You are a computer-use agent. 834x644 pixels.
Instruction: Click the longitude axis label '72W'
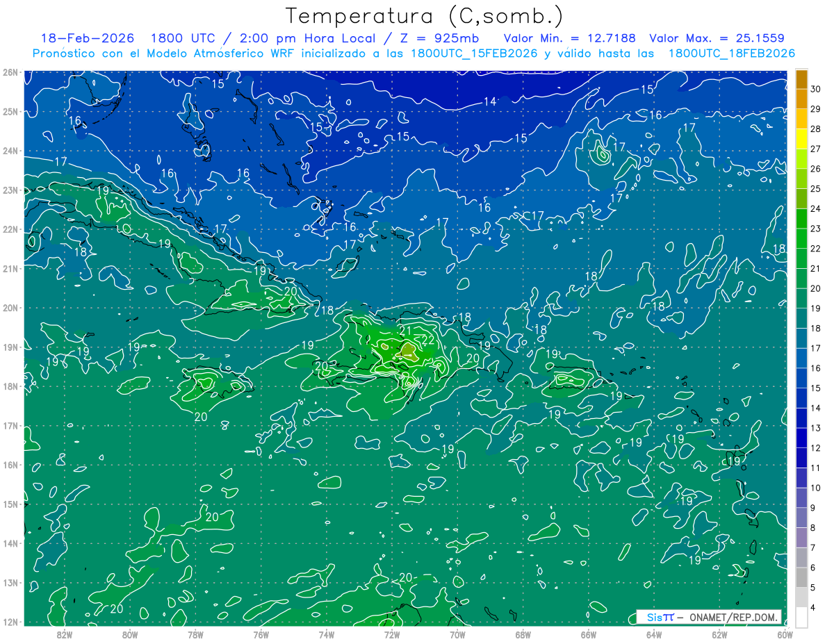(391, 634)
